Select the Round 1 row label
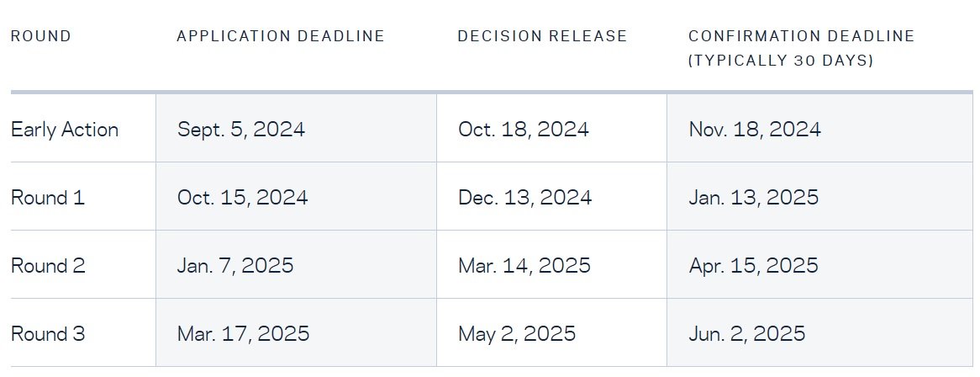The image size is (980, 377). point(48,198)
